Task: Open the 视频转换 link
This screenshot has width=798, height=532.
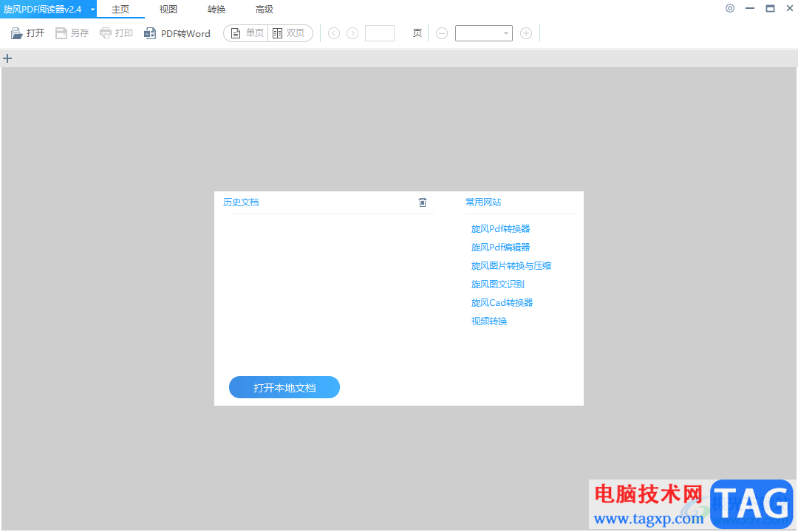Action: (489, 321)
